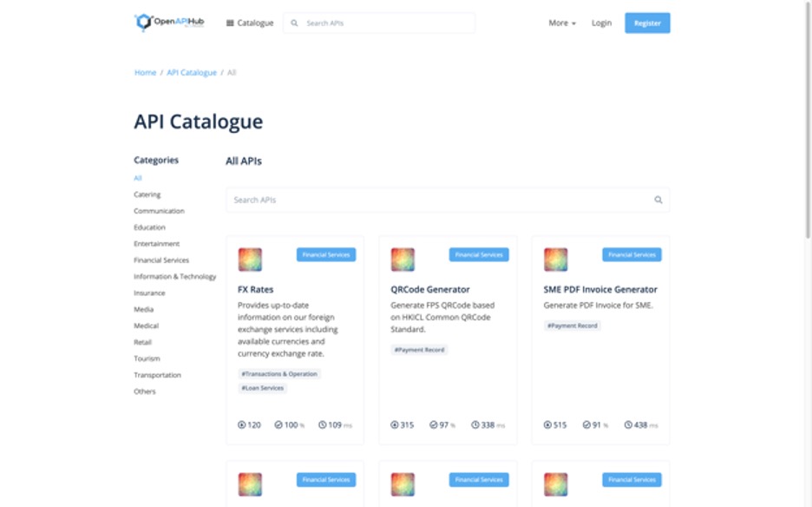Click the Search APIs box under All APIs
Image resolution: width=812 pixels, height=507 pixels.
coord(438,200)
